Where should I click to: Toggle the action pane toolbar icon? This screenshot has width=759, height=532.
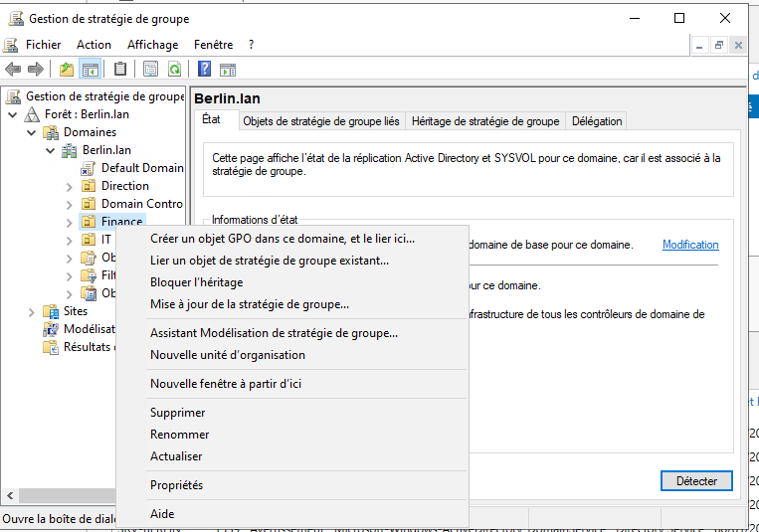pyautogui.click(x=228, y=70)
